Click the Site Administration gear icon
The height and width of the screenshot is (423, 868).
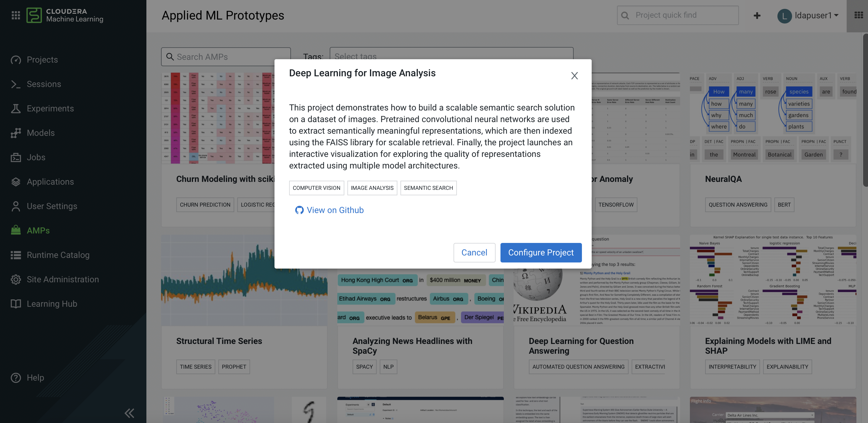(x=16, y=280)
